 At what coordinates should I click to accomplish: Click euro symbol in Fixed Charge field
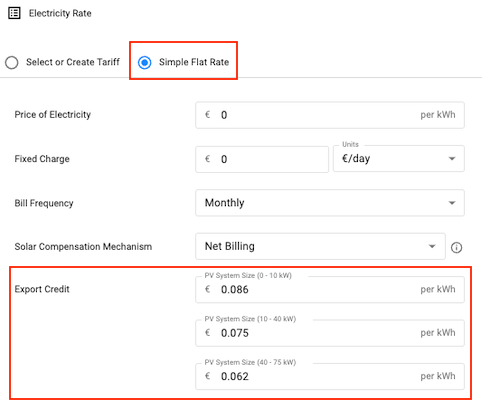(x=208, y=159)
